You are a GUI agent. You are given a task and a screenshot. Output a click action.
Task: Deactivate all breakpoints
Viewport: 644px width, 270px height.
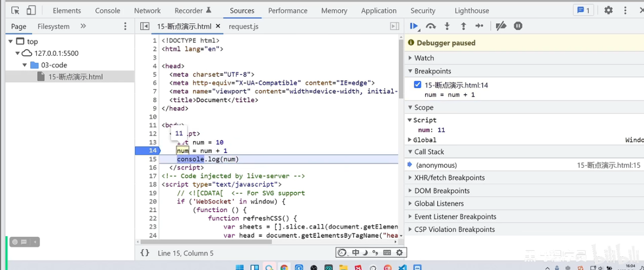501,26
